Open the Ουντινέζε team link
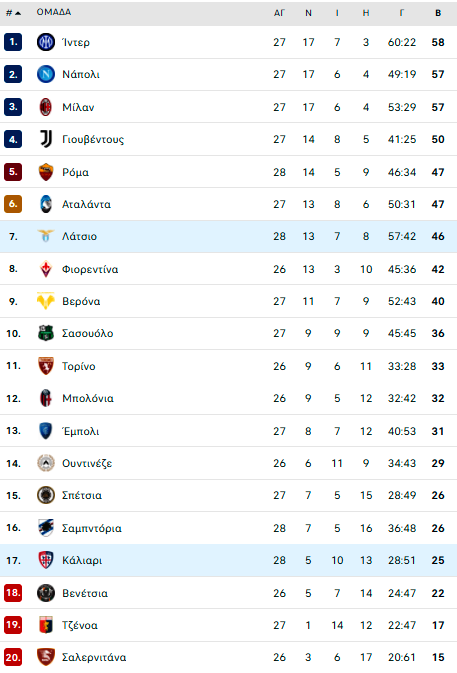The width and height of the screenshot is (457, 673). (x=87, y=464)
